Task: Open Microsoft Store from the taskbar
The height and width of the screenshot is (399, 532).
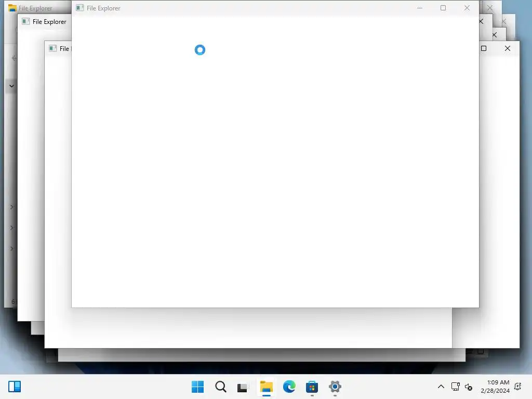Action: click(312, 387)
